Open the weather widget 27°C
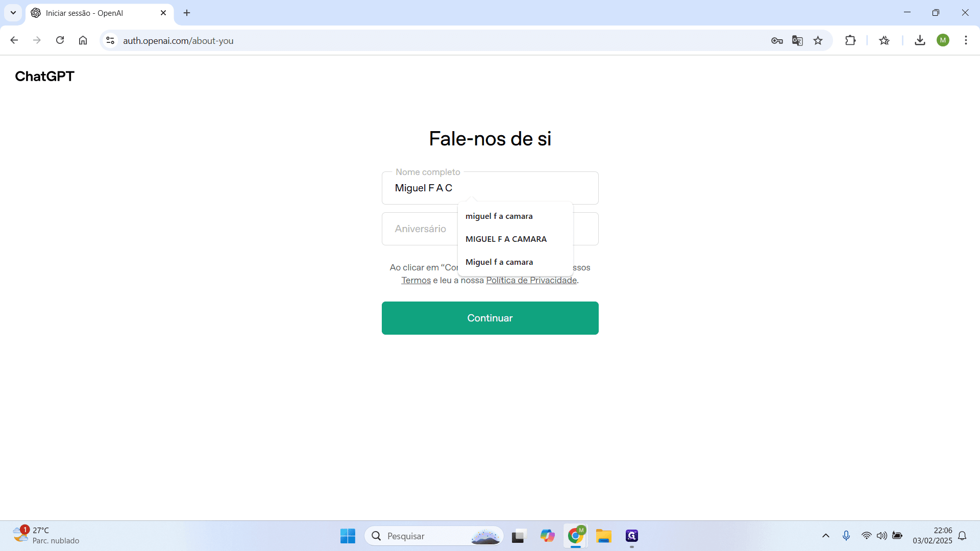The width and height of the screenshot is (980, 551). pyautogui.click(x=46, y=535)
